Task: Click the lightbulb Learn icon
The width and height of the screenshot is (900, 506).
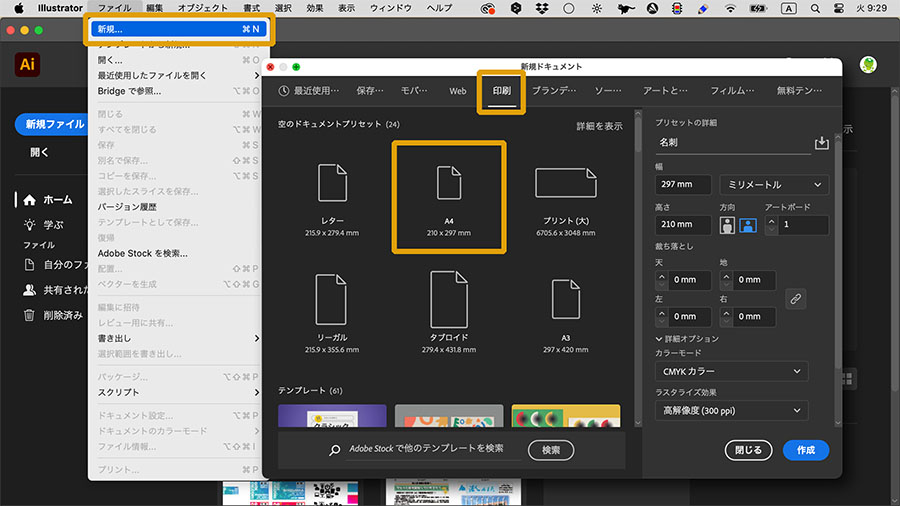Action: click(x=29, y=225)
